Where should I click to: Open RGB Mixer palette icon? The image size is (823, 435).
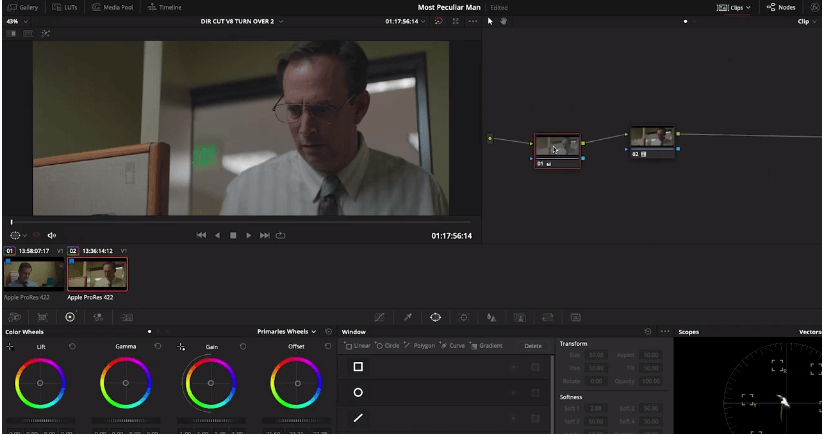pyautogui.click(x=98, y=317)
